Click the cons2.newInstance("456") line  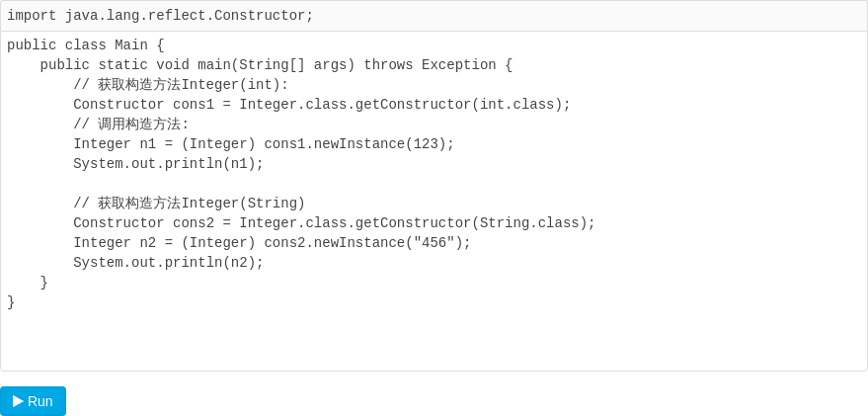click(272, 243)
